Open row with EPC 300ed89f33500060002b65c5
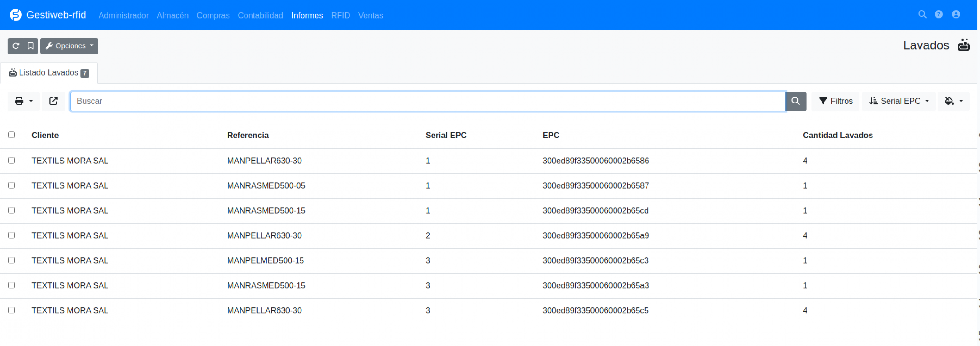 pos(488,311)
